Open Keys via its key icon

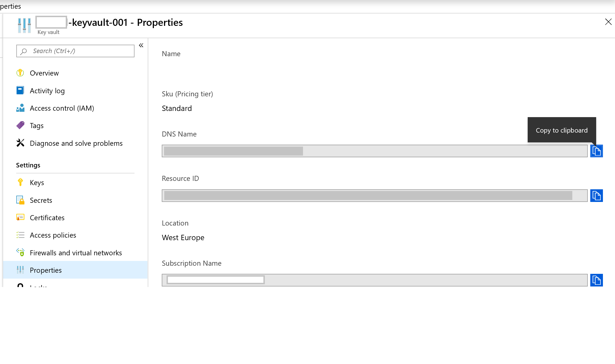point(20,183)
